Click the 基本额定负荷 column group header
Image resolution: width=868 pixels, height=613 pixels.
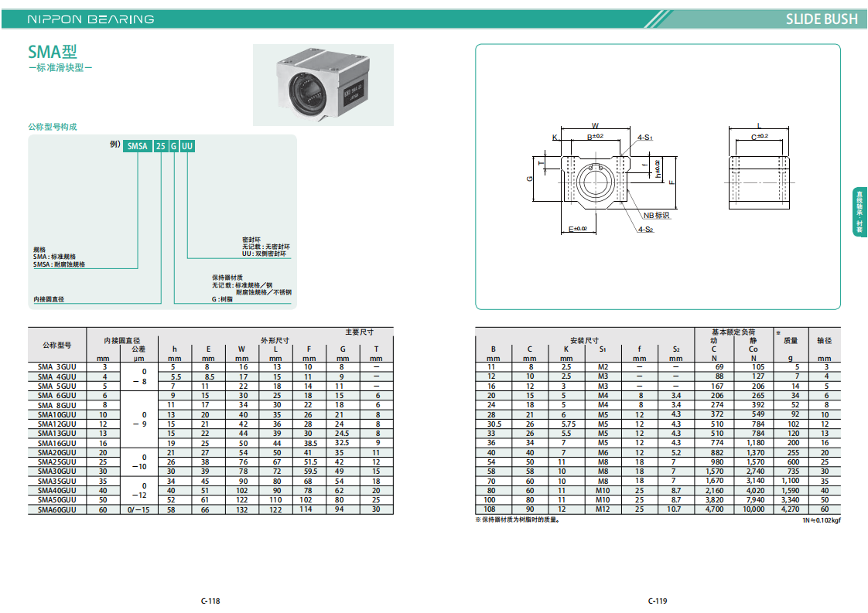733,332
